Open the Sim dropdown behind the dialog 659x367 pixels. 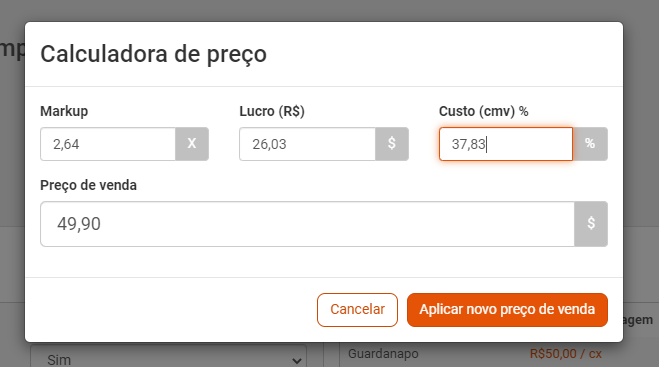(x=168, y=357)
